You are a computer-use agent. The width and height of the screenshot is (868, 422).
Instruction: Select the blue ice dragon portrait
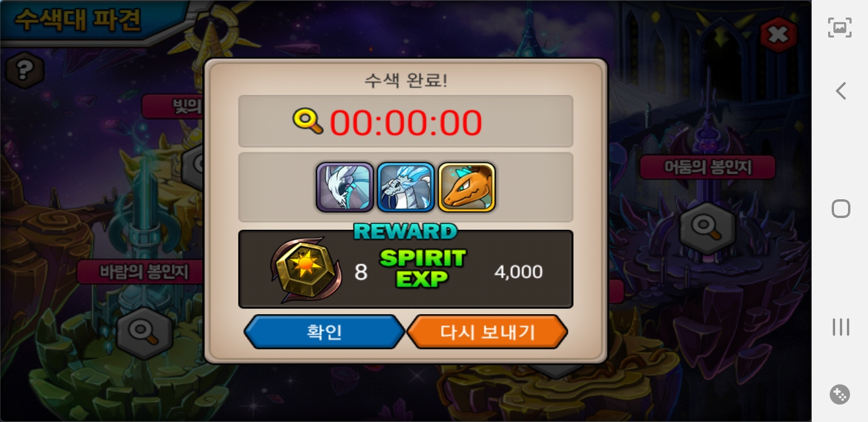pos(406,187)
